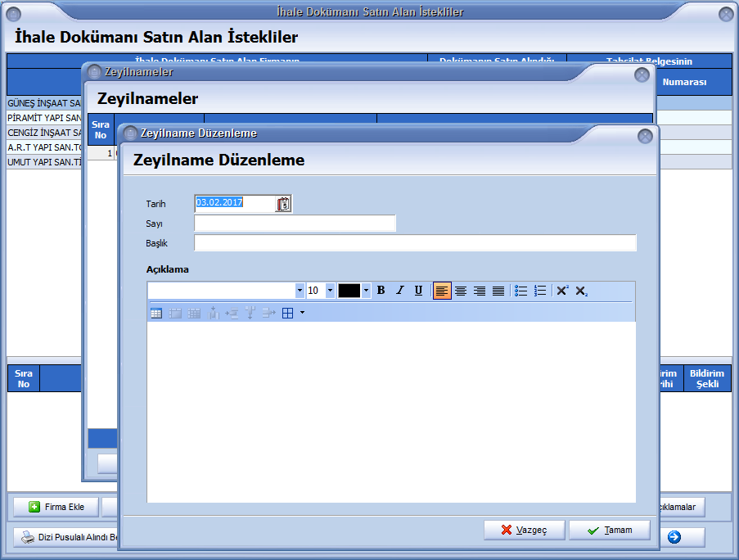Insert a bulleted list
Image resolution: width=739 pixels, height=560 pixels.
pos(520,291)
